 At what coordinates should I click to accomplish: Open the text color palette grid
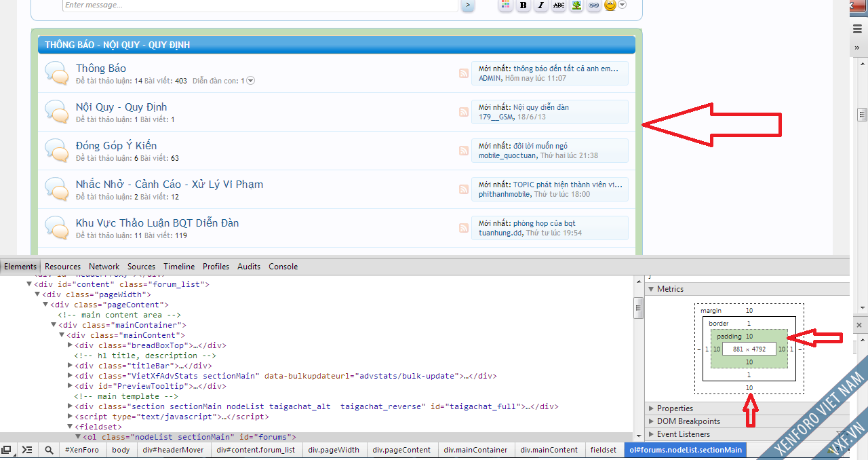505,5
